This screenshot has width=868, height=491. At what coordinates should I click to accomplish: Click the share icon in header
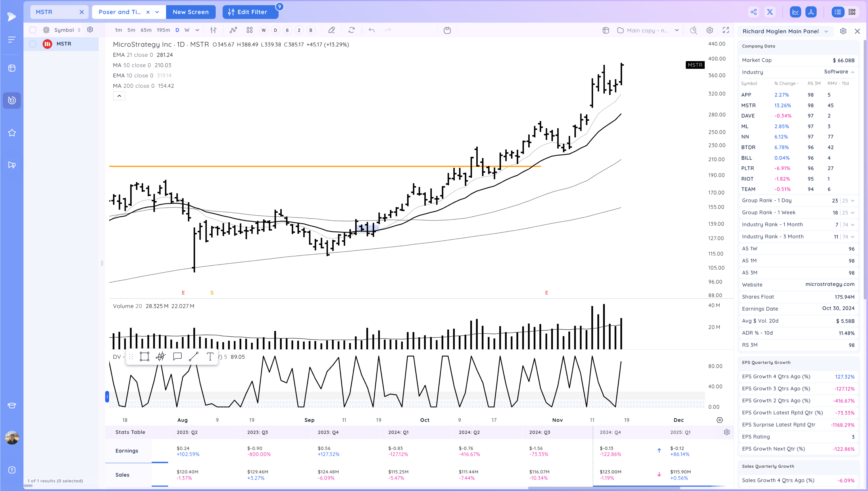click(754, 12)
